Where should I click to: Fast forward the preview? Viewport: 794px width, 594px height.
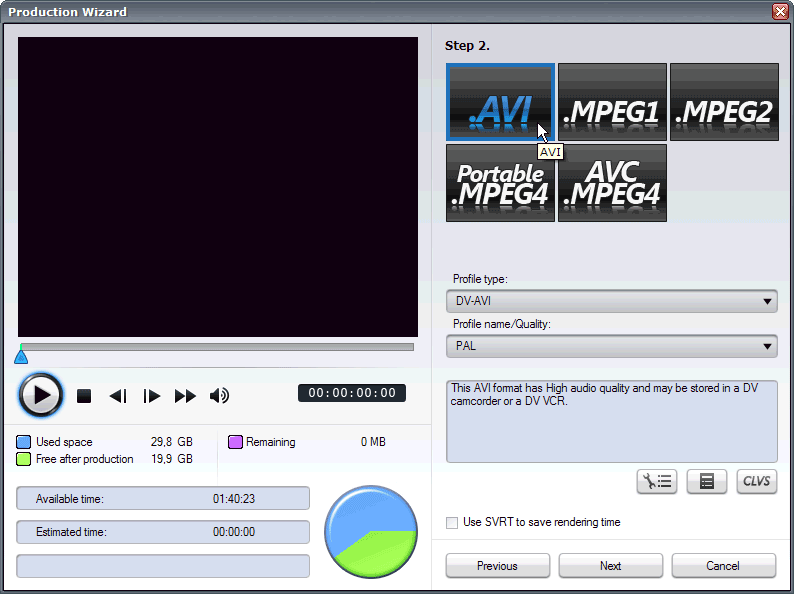click(185, 395)
